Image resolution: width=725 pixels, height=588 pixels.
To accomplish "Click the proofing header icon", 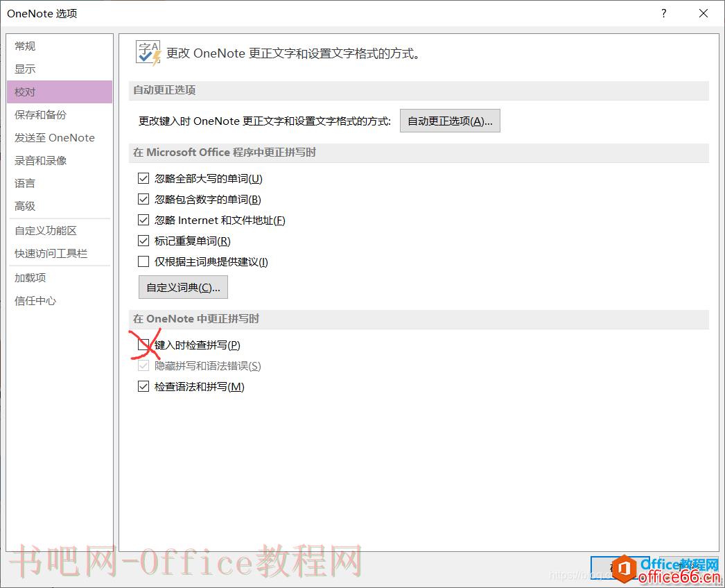I will point(148,53).
